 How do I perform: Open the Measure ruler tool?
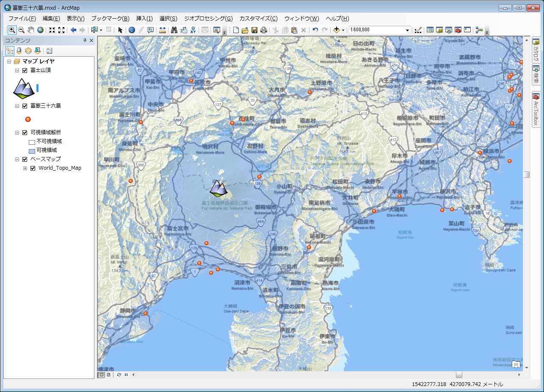[x=163, y=30]
